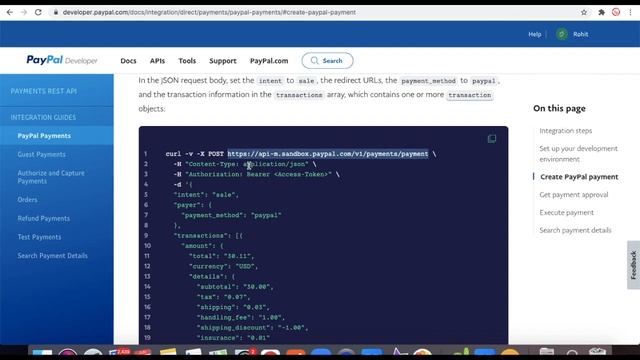640x360 pixels.
Task: Expand the INTEGRATION GUIDES sidebar section
Action: coord(43,117)
